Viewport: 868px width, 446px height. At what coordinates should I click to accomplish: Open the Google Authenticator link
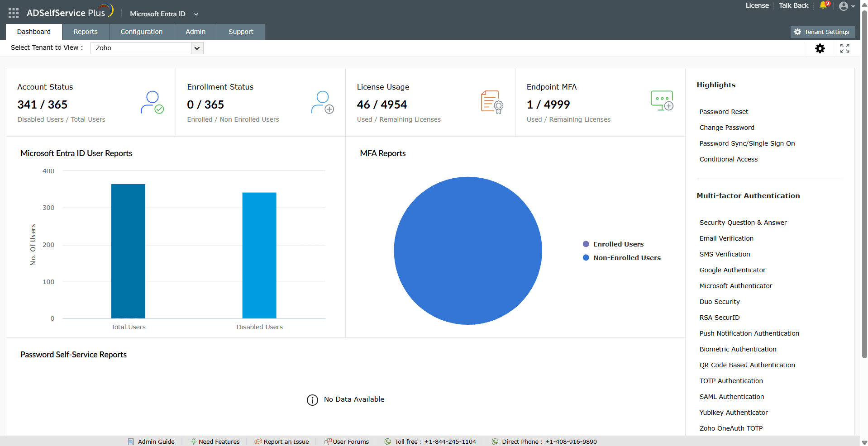pos(732,270)
